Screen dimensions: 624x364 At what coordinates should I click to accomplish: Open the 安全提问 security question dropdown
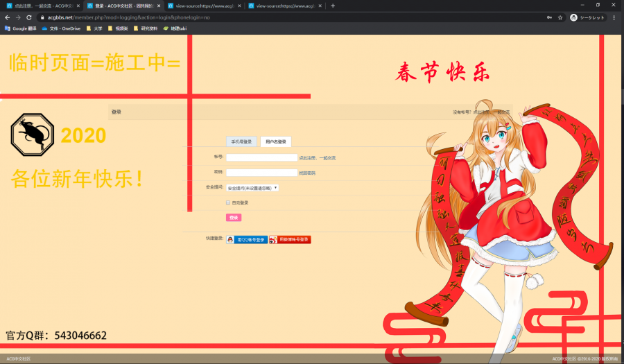tap(252, 188)
